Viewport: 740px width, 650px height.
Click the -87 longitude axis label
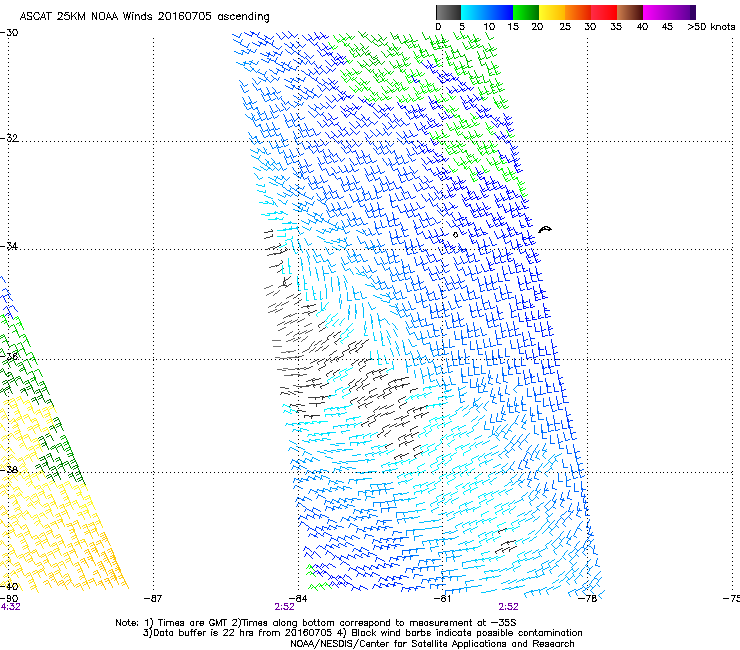coord(153,599)
